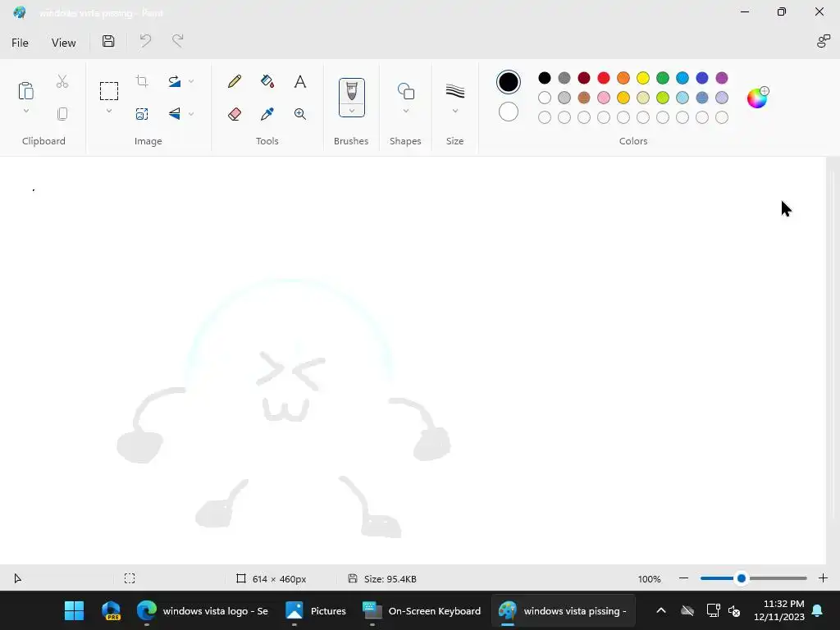Click the Shapes gallery icon

tap(405, 91)
